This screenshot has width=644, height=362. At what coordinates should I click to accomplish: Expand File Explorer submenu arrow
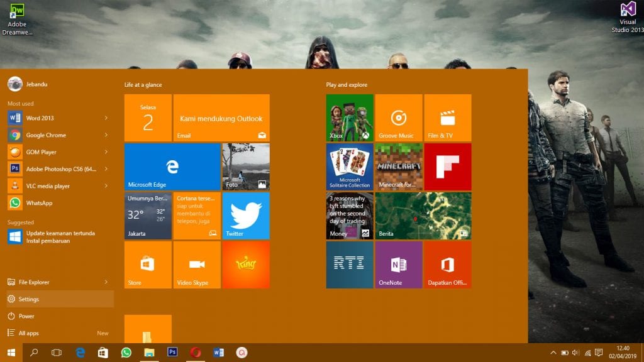(x=106, y=282)
